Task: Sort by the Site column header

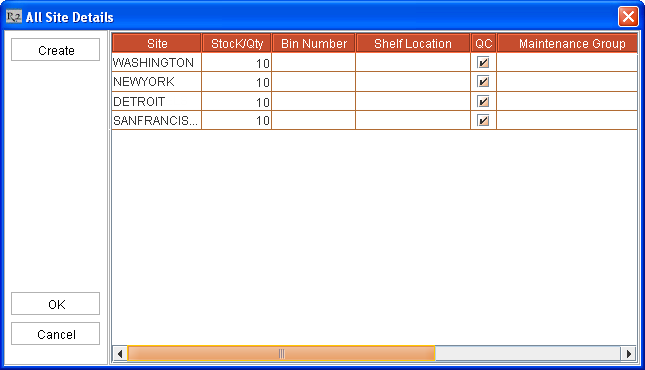Action: coord(157,43)
